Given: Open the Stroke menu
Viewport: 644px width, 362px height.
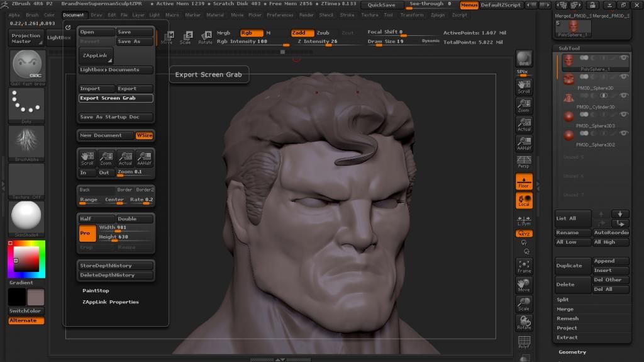Looking at the screenshot, I should tap(347, 15).
